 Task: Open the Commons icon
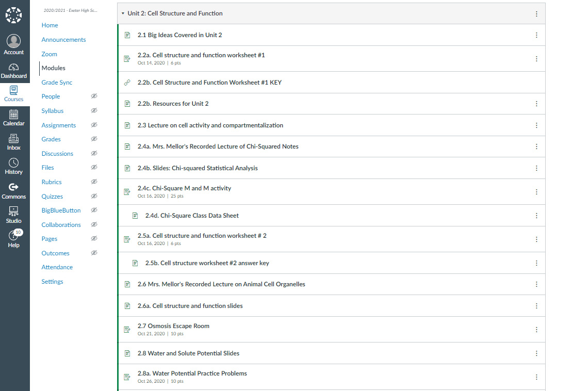tap(14, 187)
